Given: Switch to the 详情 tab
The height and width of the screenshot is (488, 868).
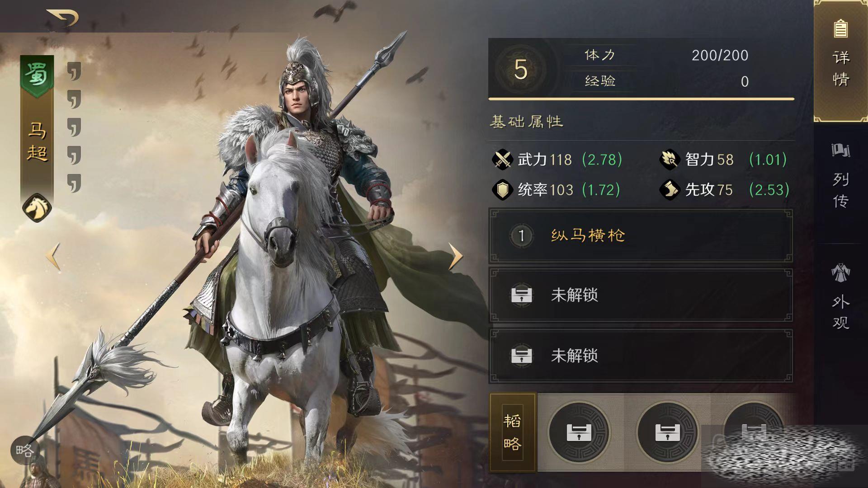Looking at the screenshot, I should pyautogui.click(x=841, y=61).
